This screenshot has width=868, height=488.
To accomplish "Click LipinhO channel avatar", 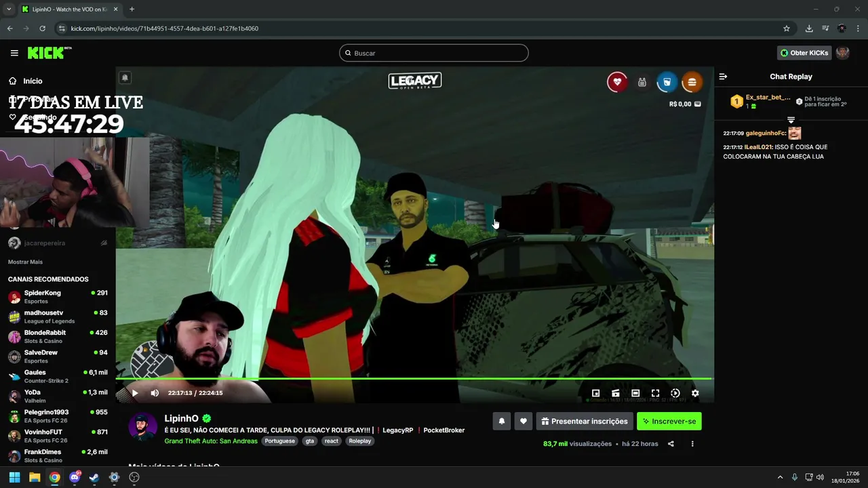I will tap(143, 427).
